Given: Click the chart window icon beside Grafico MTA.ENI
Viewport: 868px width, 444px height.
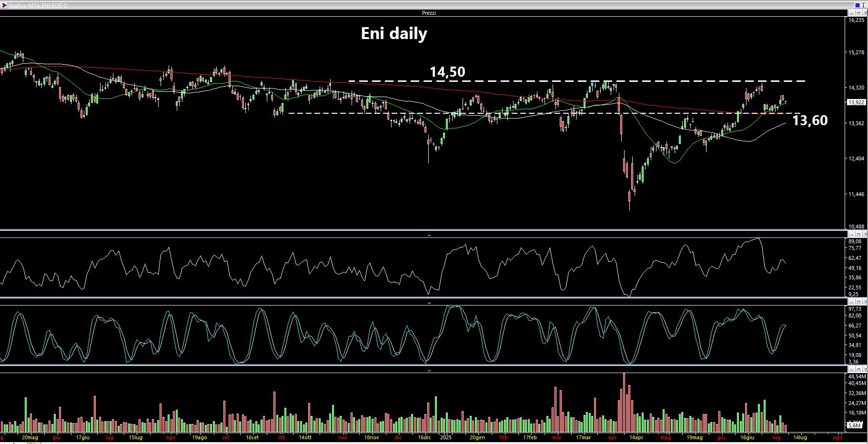Looking at the screenshot, I should [x=4, y=5].
